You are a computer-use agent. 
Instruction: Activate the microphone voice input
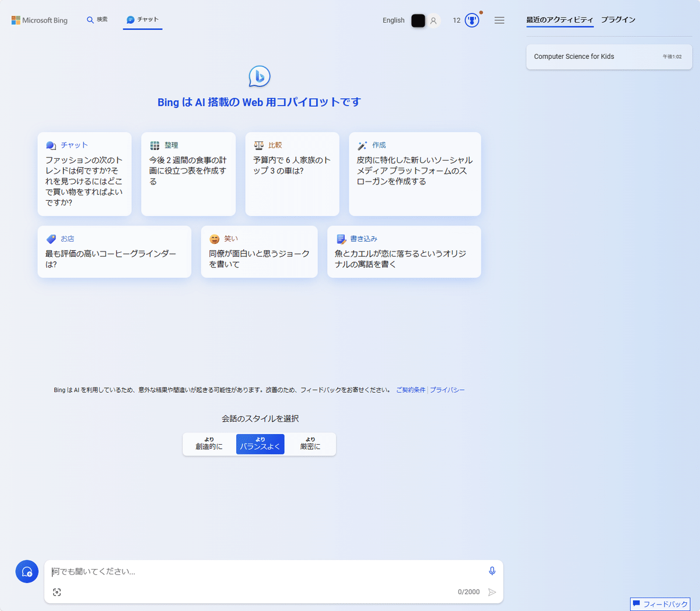pos(492,571)
